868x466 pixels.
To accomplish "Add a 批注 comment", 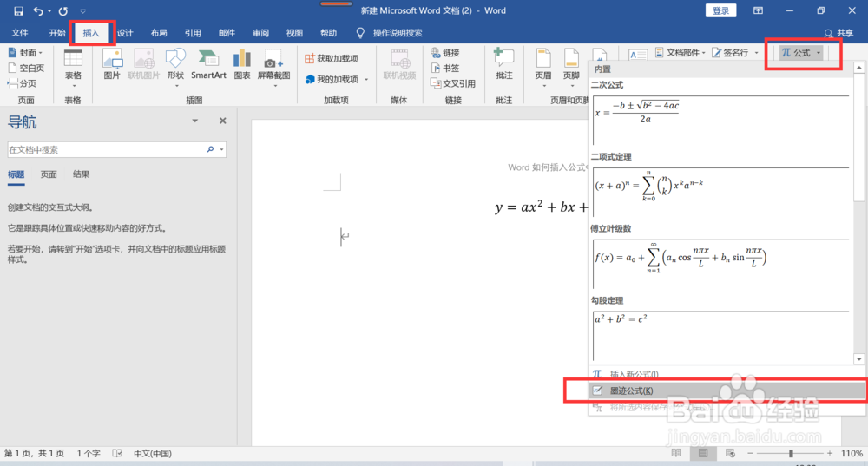I will pos(503,64).
